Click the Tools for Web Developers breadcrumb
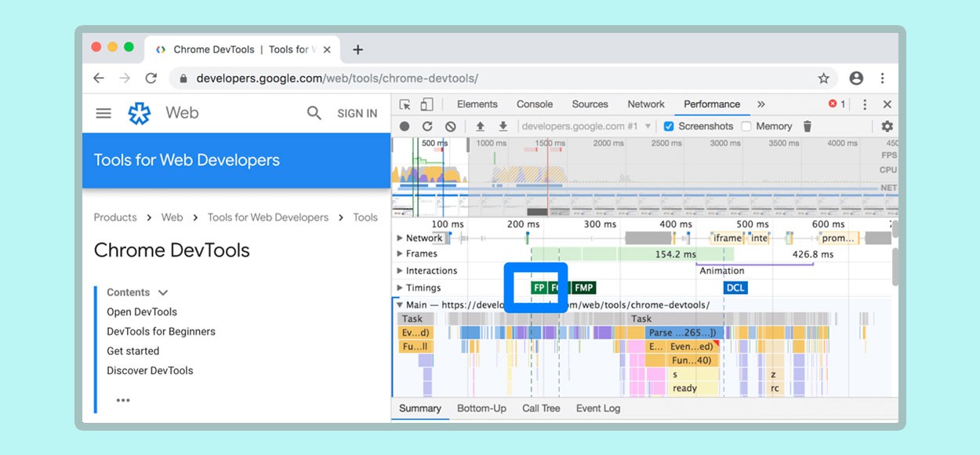This screenshot has height=455, width=980. click(268, 217)
